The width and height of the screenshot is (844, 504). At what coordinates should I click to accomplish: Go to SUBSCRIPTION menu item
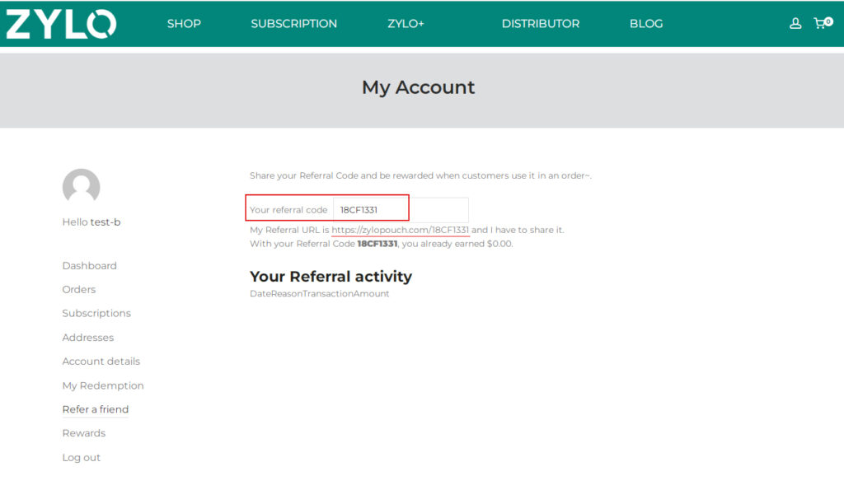tap(293, 24)
